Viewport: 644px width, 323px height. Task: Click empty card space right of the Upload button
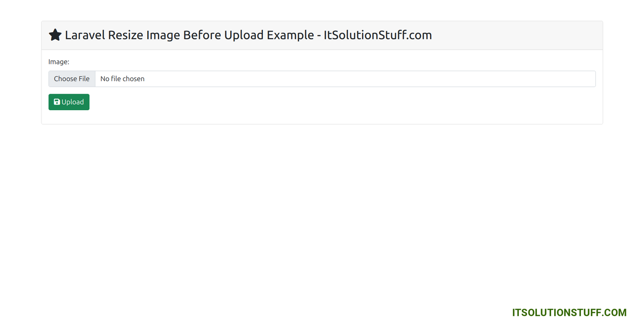(322, 102)
